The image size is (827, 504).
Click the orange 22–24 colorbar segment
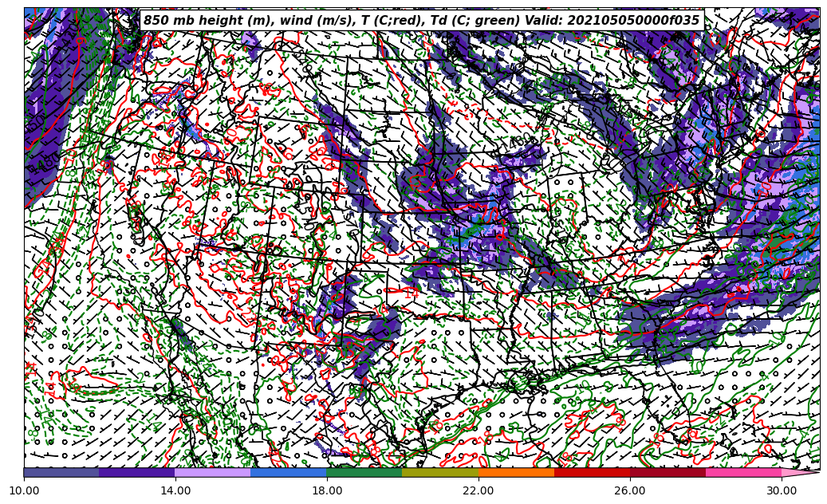coord(516,472)
